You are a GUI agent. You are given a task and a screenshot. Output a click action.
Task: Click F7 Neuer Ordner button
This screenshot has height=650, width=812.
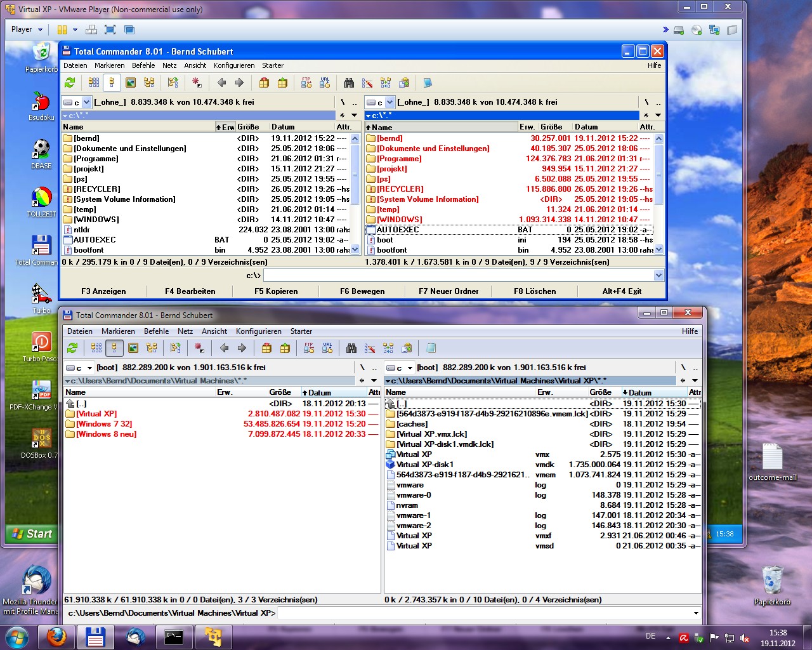(449, 291)
